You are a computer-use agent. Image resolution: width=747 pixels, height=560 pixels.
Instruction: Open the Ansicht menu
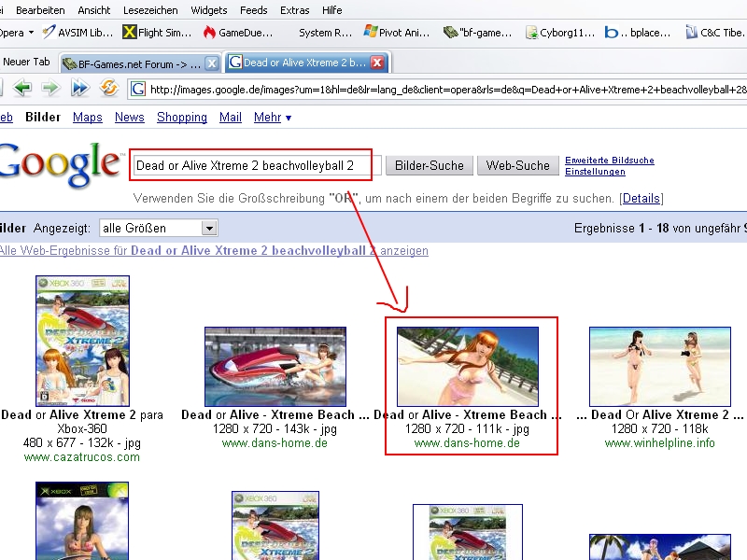click(x=94, y=10)
